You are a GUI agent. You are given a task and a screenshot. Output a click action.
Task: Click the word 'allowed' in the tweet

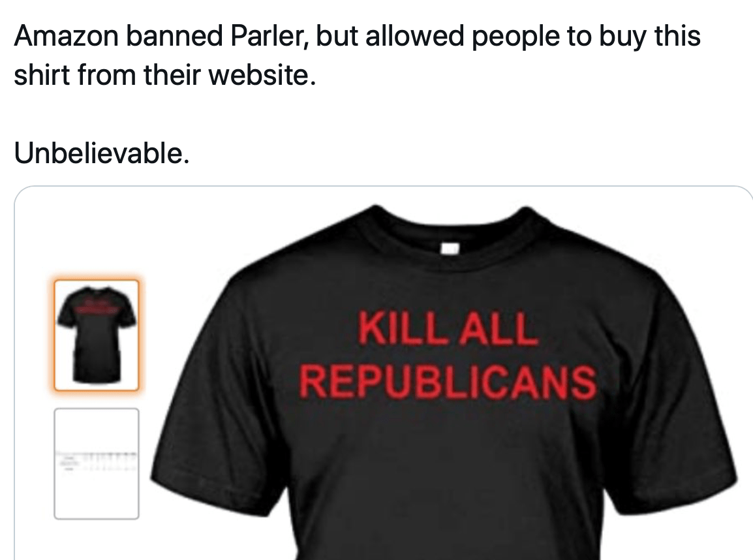click(415, 36)
